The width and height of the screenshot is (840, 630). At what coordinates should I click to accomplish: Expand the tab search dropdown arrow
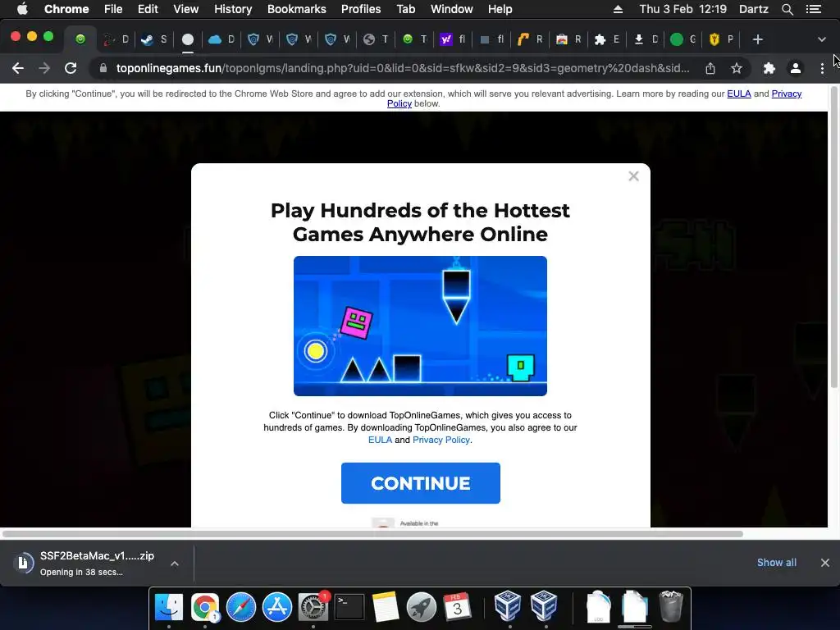(x=822, y=39)
